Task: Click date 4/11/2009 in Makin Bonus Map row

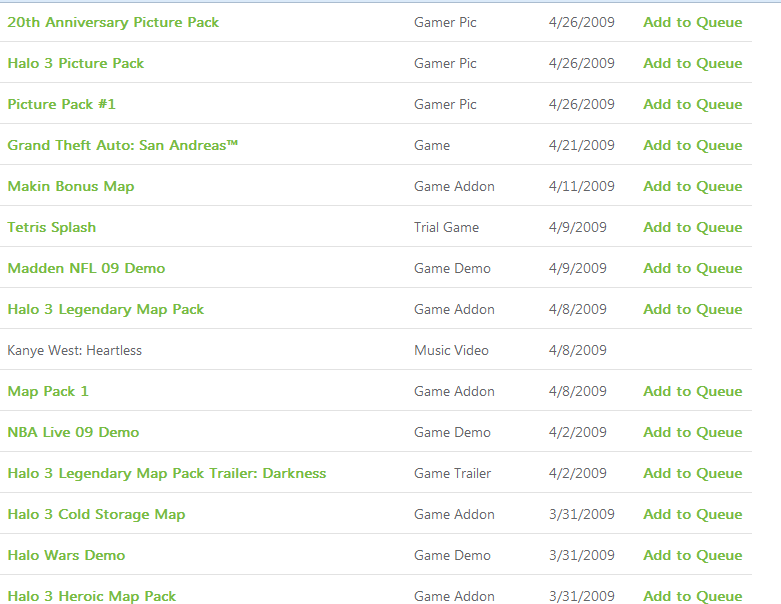Action: pos(582,186)
